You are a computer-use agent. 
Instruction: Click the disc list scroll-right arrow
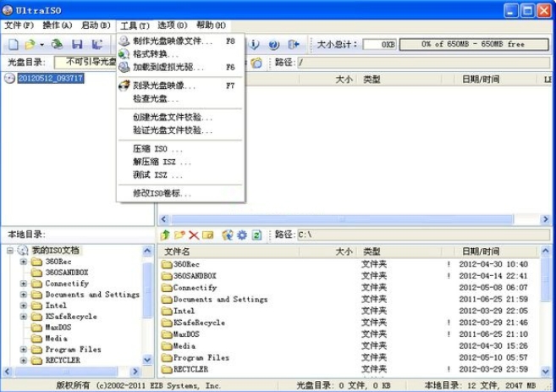[545, 219]
